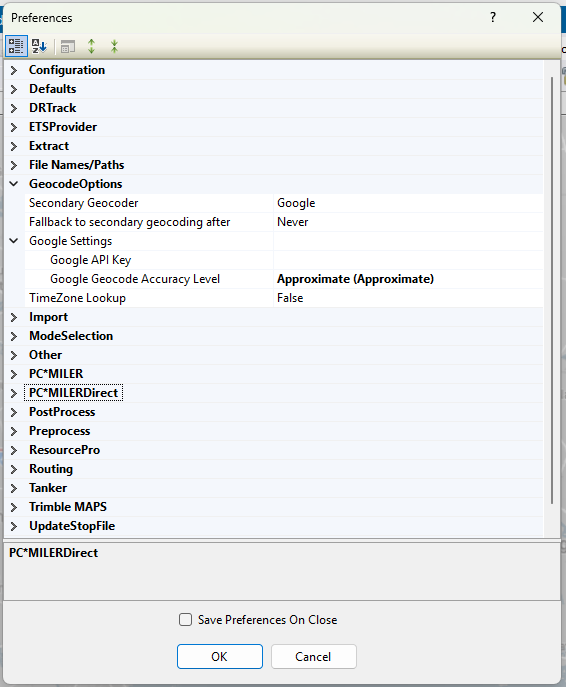Select the Routing category label
This screenshot has width=566, height=687.
coord(51,469)
